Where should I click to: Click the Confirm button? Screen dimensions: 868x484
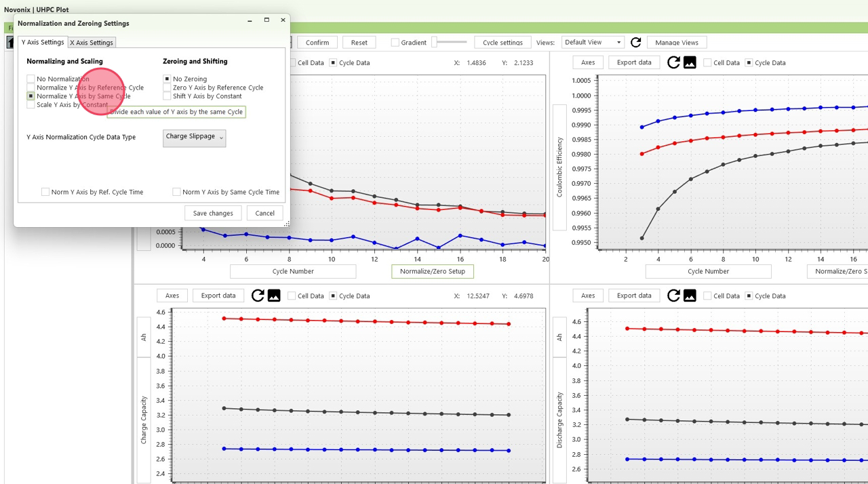(x=317, y=42)
